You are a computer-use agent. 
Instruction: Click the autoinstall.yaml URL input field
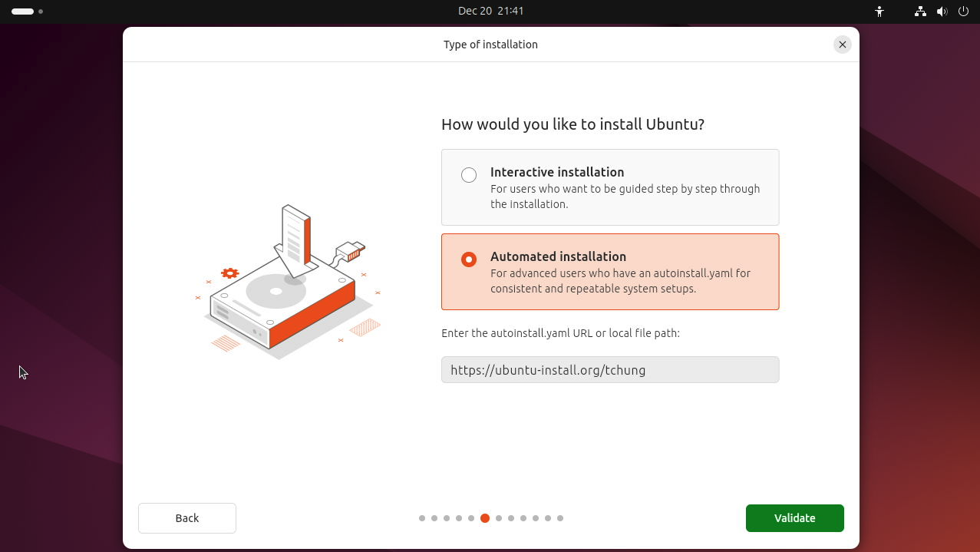pyautogui.click(x=610, y=370)
